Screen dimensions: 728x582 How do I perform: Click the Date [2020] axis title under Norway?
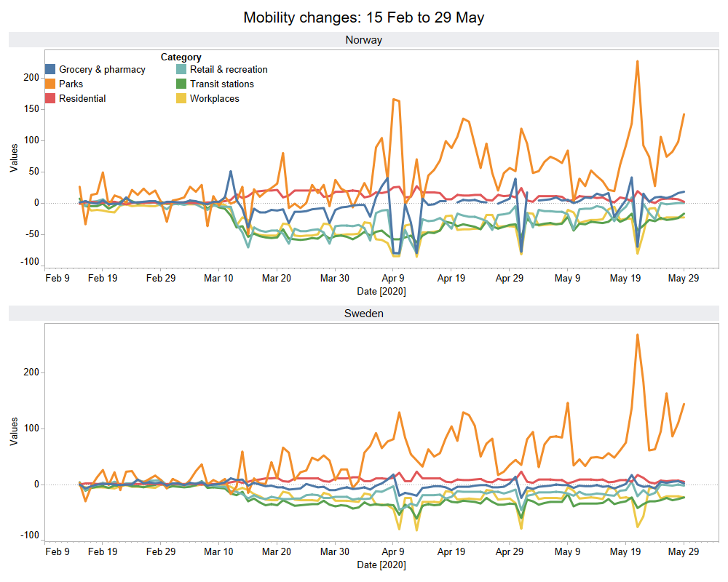(x=381, y=291)
